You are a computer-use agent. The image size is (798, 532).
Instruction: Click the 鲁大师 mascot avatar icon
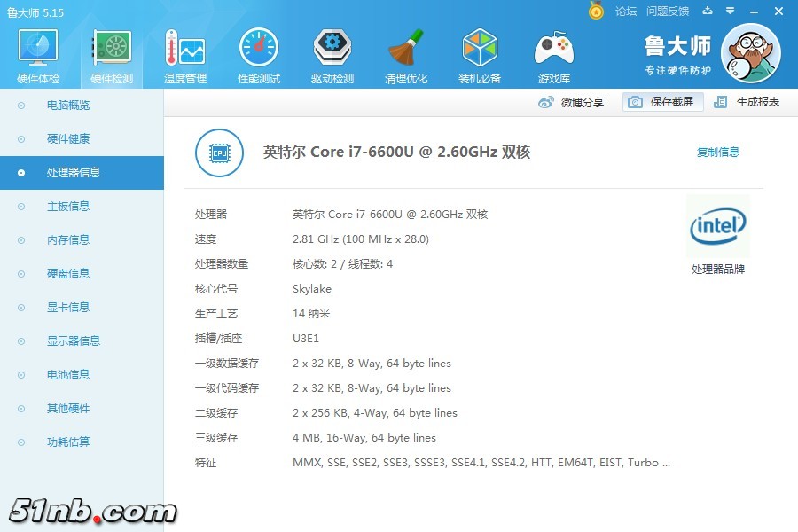click(x=752, y=53)
